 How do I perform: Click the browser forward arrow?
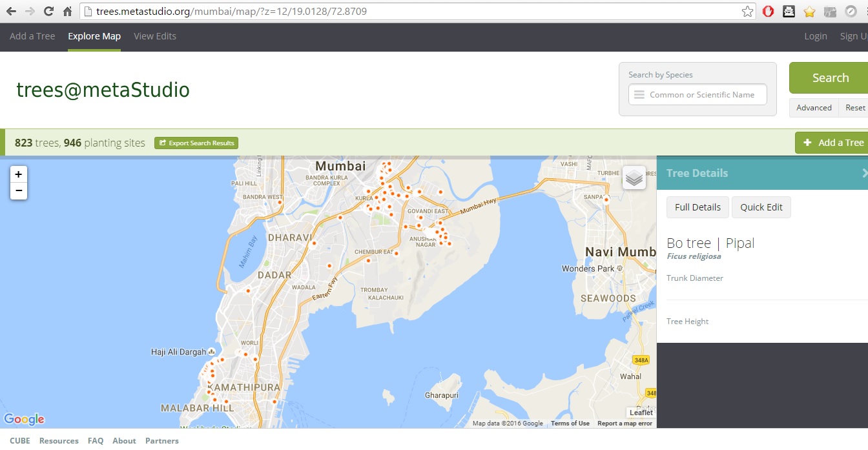pyautogui.click(x=30, y=12)
